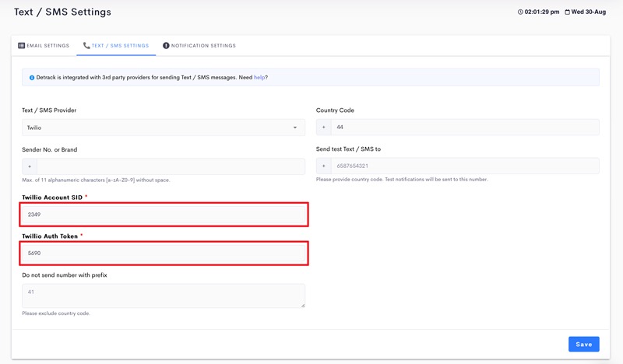The width and height of the screenshot is (623, 364).
Task: Click the clock icon beside the time
Action: [520, 12]
